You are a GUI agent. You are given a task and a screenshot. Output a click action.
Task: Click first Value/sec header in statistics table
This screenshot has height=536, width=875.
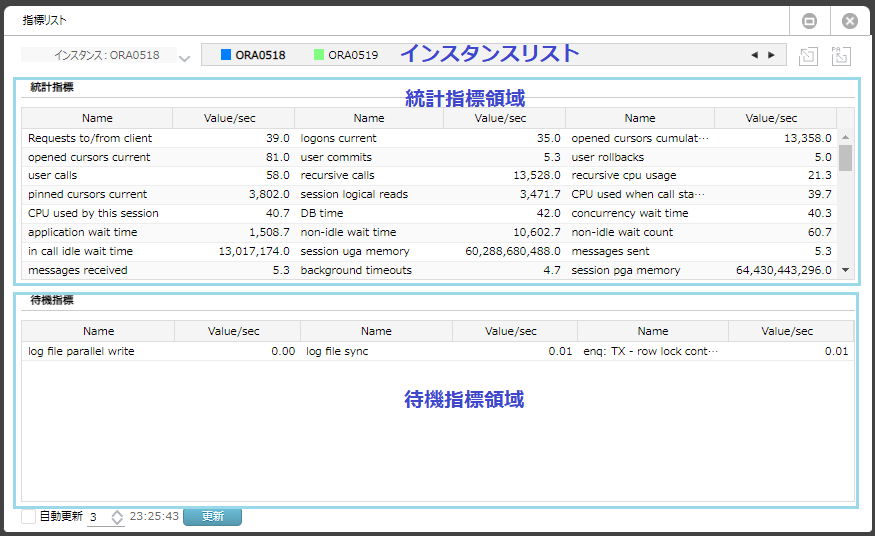229,118
